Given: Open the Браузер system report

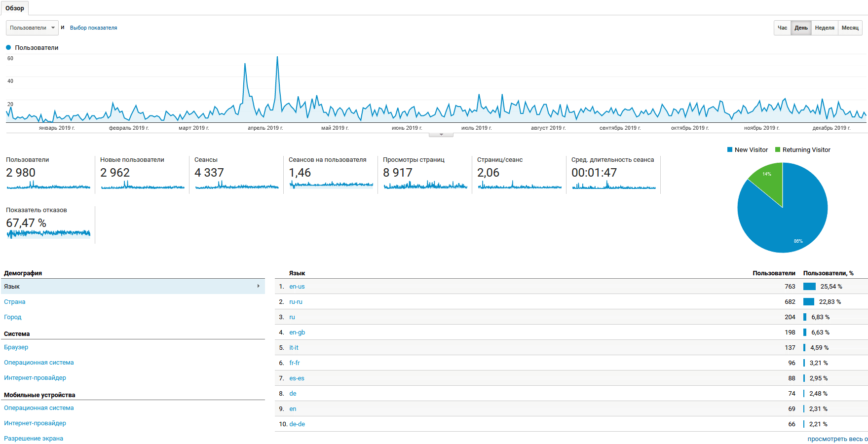Looking at the screenshot, I should pos(16,347).
